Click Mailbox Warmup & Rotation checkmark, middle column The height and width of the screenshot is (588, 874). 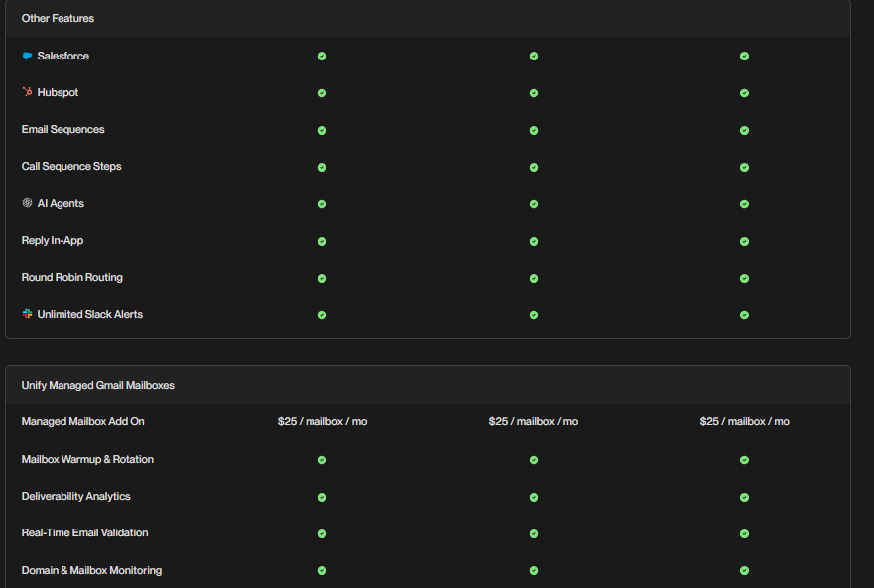click(534, 460)
